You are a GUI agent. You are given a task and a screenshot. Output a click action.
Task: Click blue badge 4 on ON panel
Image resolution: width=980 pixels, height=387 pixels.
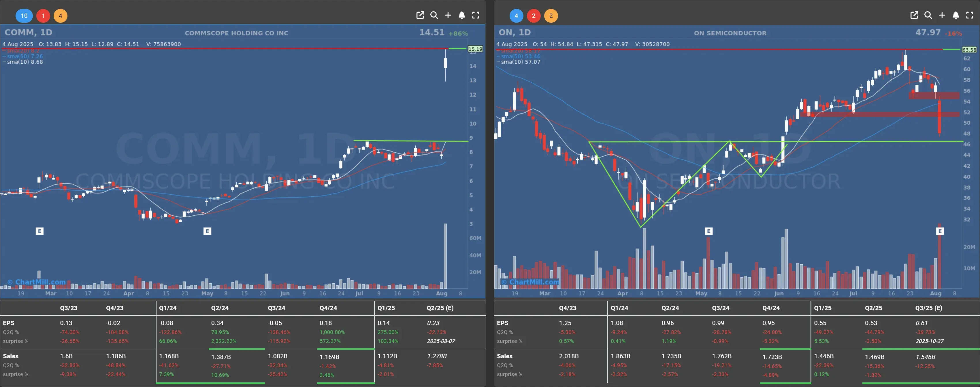516,16
